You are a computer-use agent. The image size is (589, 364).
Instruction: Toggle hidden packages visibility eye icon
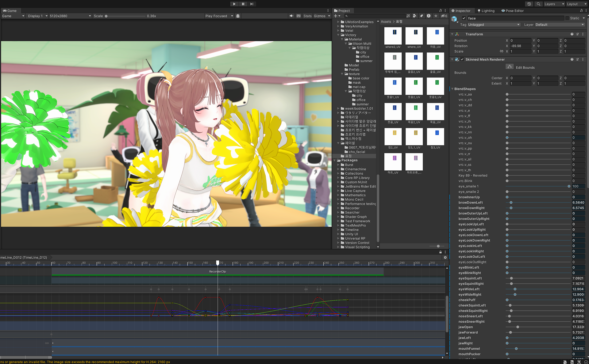[x=444, y=16]
